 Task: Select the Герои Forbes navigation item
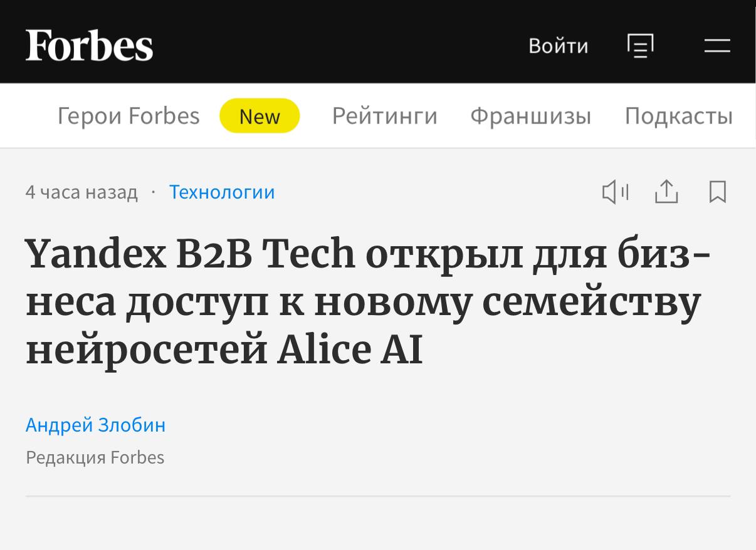(127, 116)
